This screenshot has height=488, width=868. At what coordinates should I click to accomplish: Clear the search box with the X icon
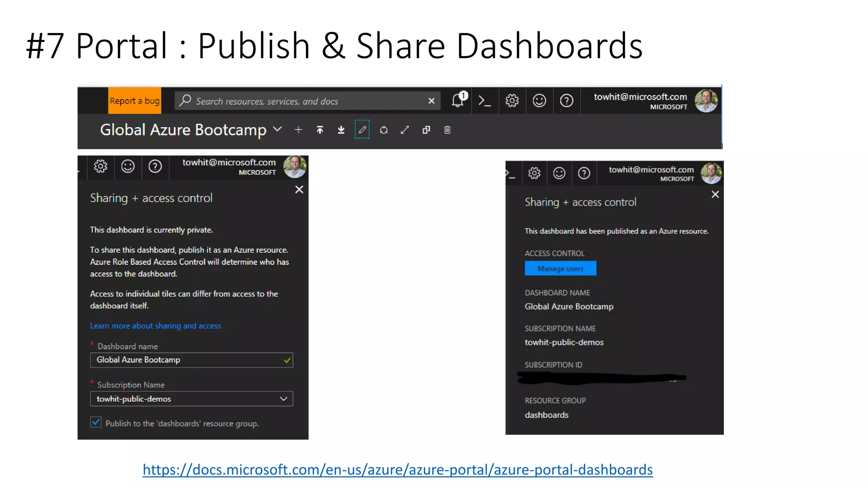(x=431, y=101)
